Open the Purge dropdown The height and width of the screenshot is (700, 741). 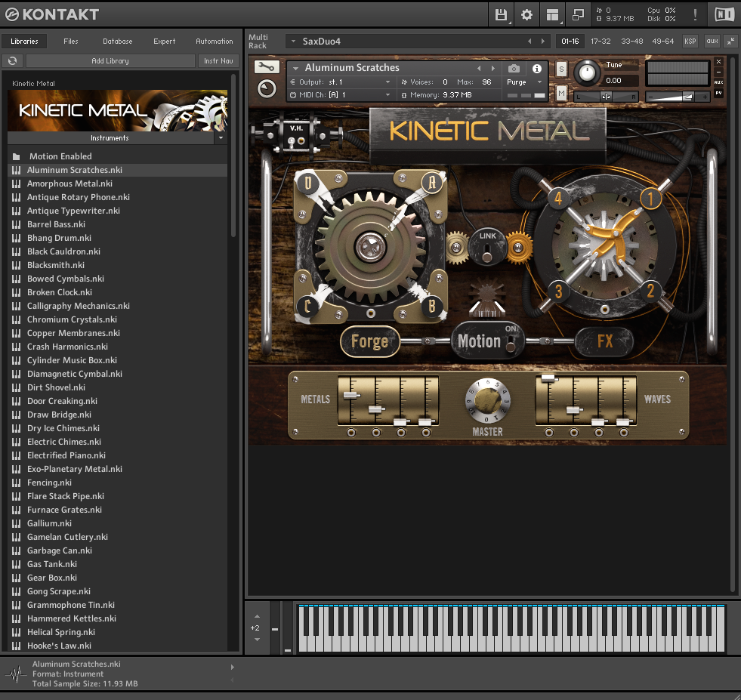(539, 82)
